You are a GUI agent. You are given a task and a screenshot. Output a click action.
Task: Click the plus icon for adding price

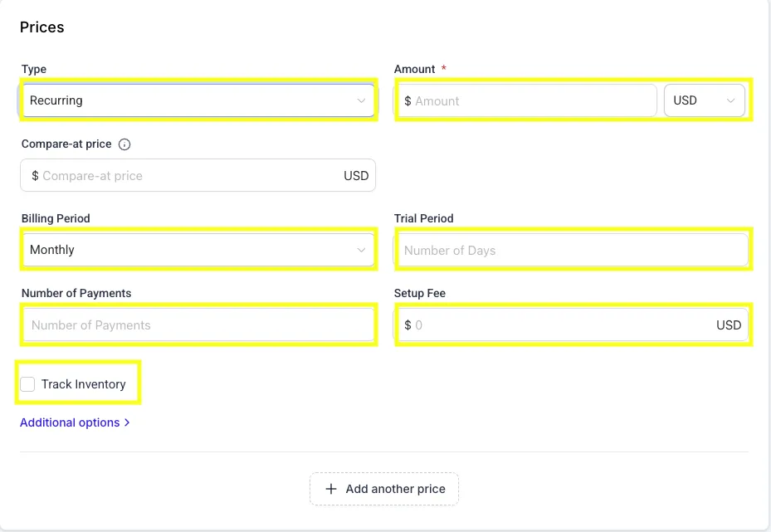(330, 489)
